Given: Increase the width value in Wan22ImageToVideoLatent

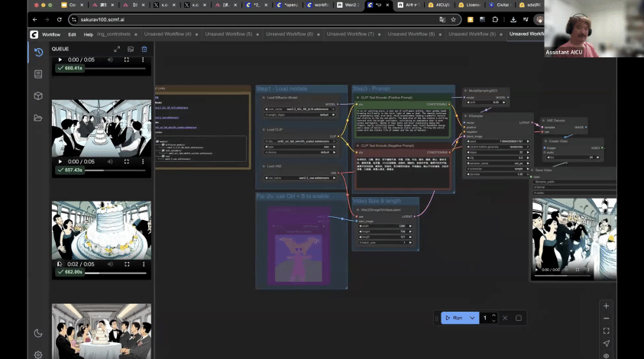Looking at the screenshot, I should [410, 226].
